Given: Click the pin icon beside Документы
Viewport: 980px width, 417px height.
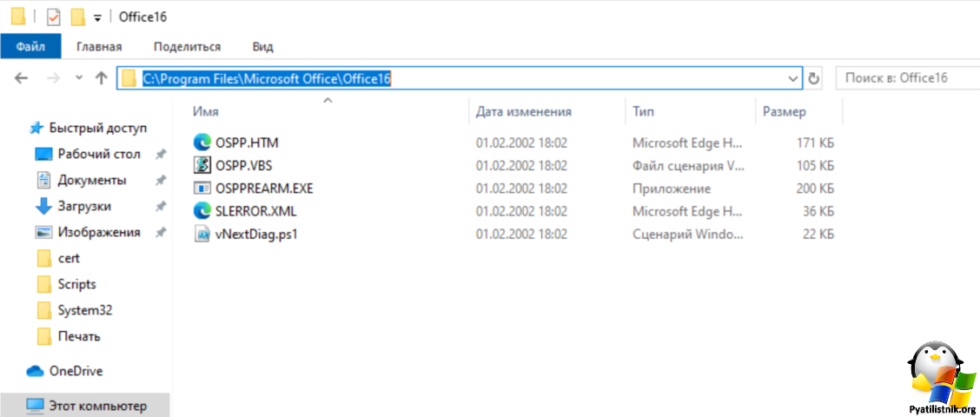Looking at the screenshot, I should point(161,180).
